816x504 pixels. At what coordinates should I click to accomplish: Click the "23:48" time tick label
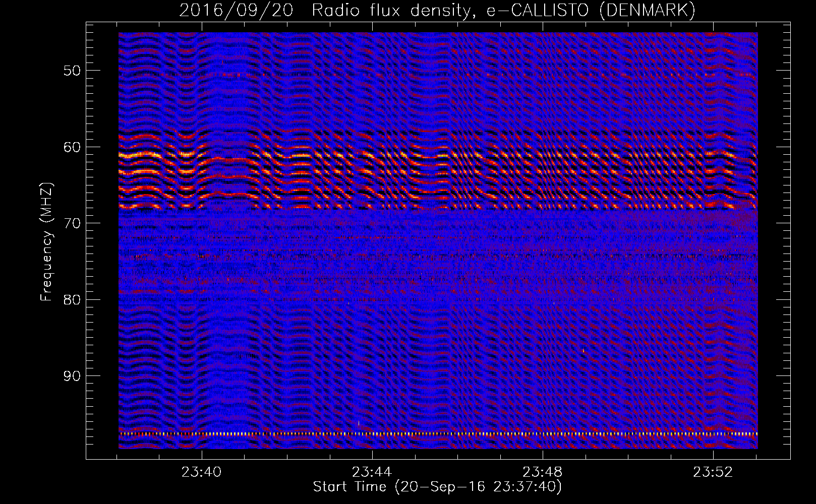pos(543,472)
